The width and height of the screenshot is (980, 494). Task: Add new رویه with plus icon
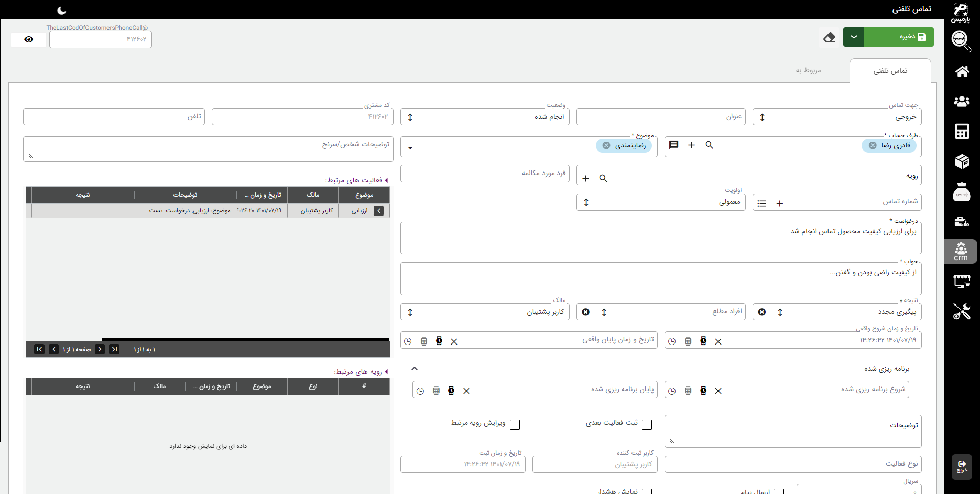586,178
